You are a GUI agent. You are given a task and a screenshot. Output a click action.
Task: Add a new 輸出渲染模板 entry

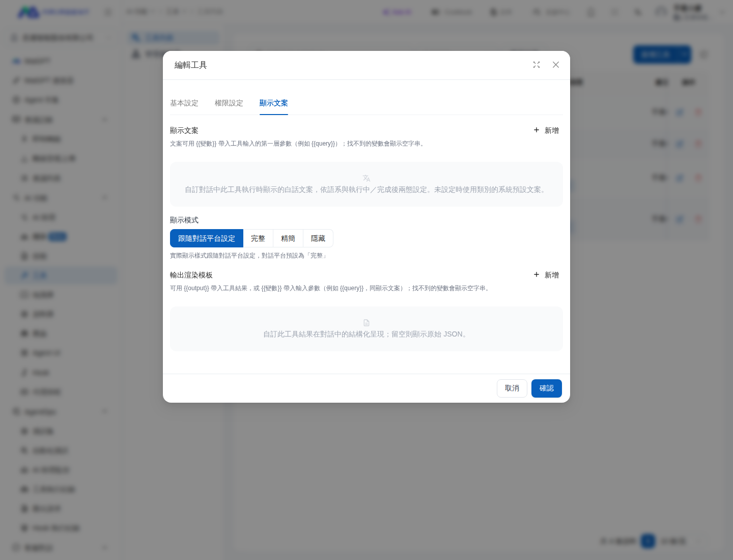546,275
